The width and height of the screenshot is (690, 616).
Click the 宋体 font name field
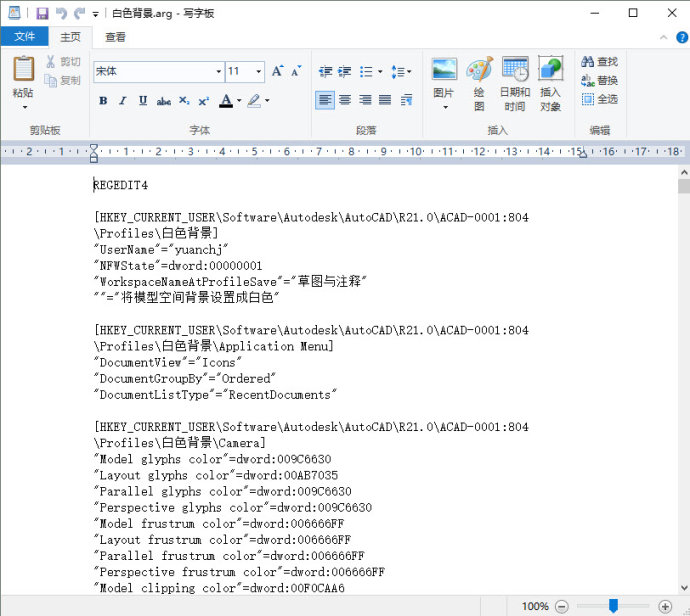[x=154, y=71]
